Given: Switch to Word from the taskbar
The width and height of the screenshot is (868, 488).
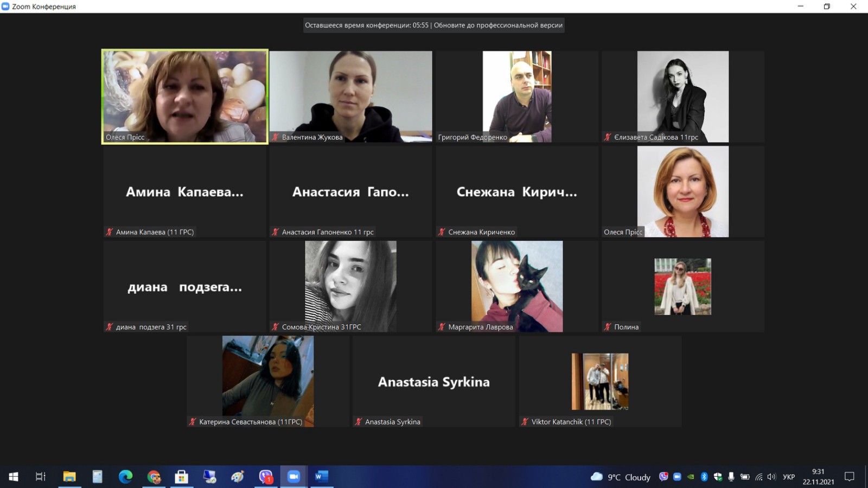Looking at the screenshot, I should coord(322,477).
